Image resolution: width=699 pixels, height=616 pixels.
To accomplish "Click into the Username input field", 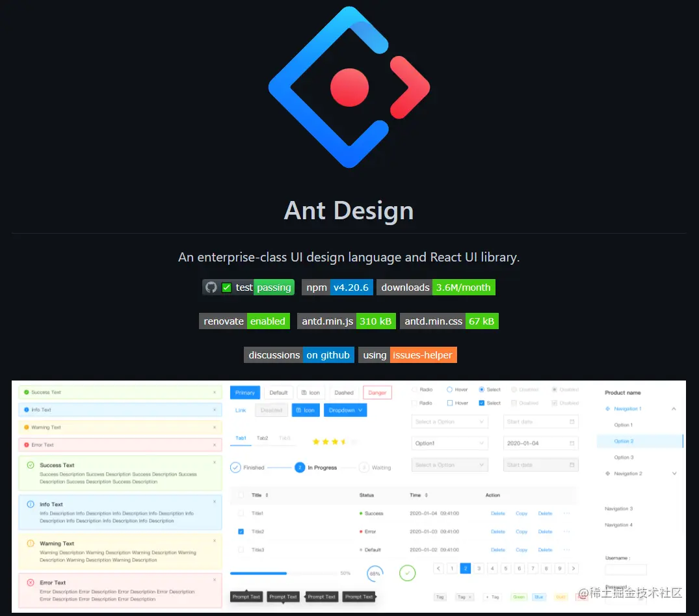I will click(626, 570).
